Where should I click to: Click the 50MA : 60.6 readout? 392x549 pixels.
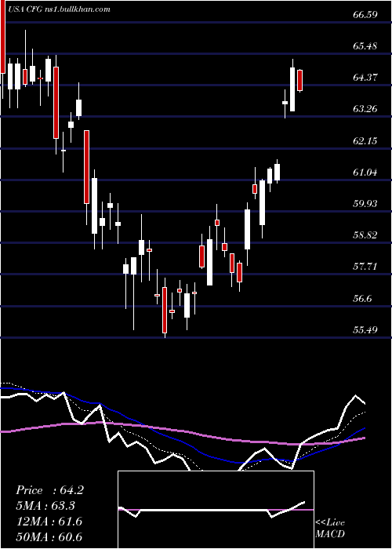(x=49, y=537)
